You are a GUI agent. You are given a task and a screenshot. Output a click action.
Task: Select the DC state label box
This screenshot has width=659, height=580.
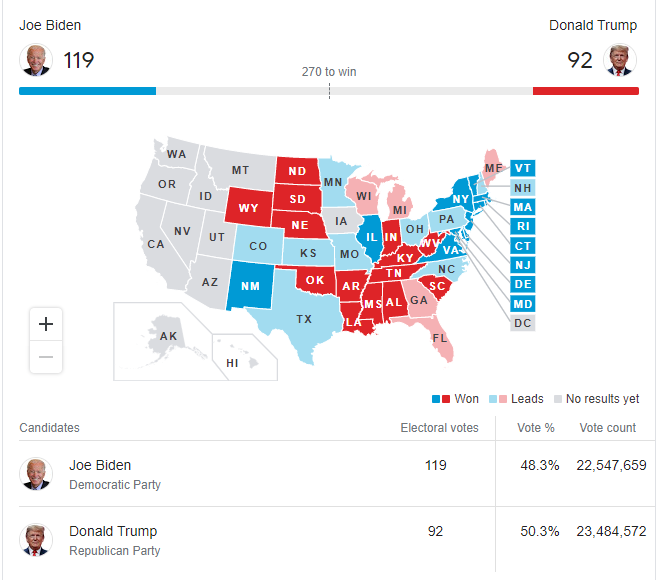point(522,323)
